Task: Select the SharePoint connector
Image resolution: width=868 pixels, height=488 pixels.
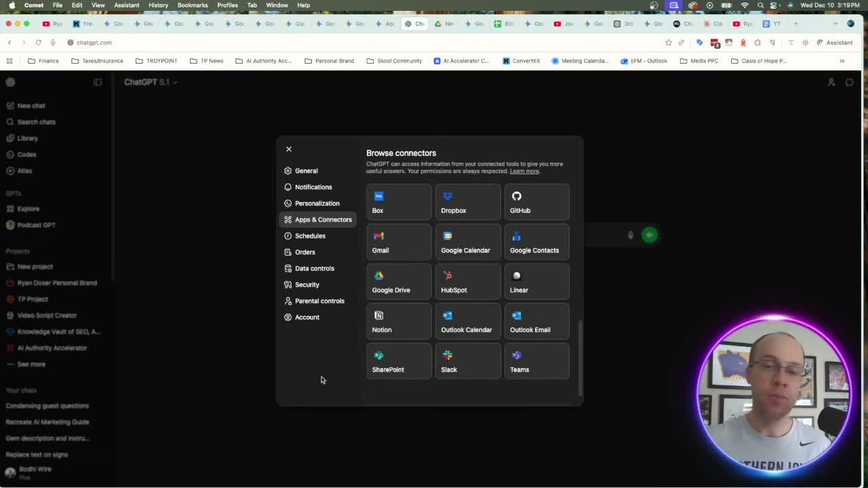Action: [399, 361]
